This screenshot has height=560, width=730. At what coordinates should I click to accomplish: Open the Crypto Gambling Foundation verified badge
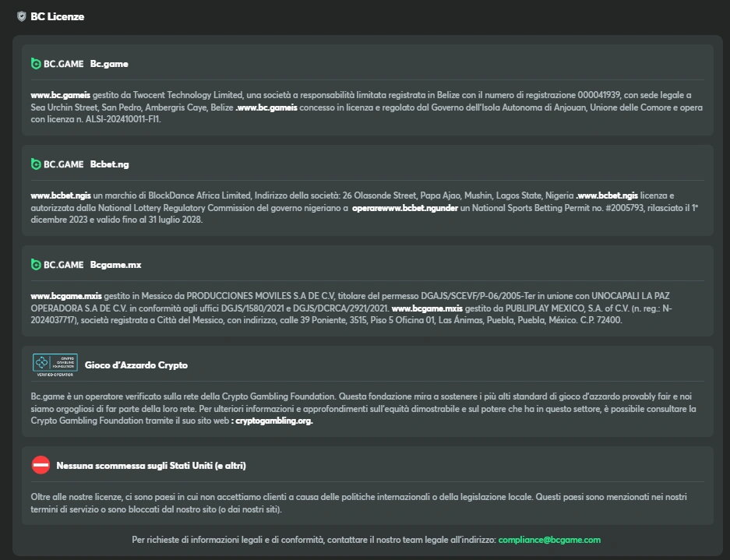(x=55, y=365)
